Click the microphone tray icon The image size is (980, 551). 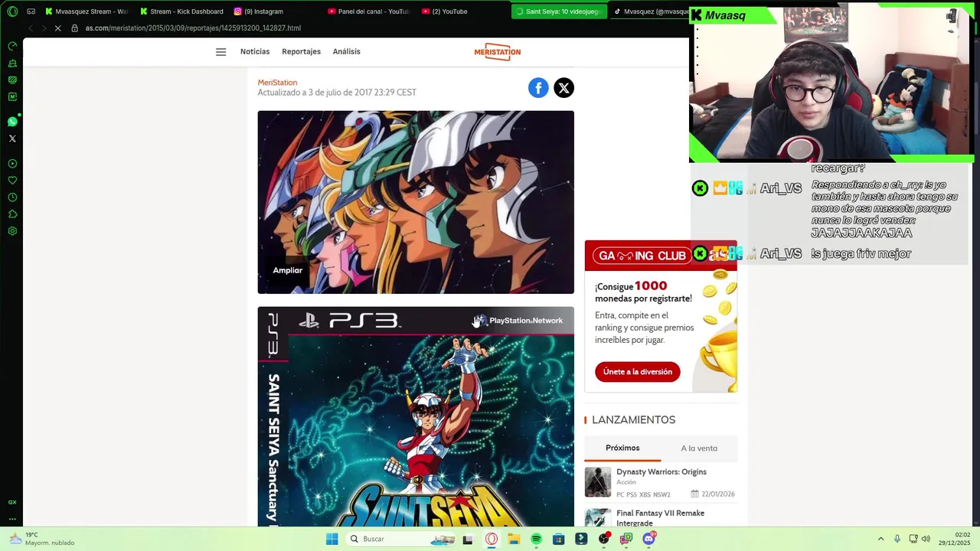897,539
